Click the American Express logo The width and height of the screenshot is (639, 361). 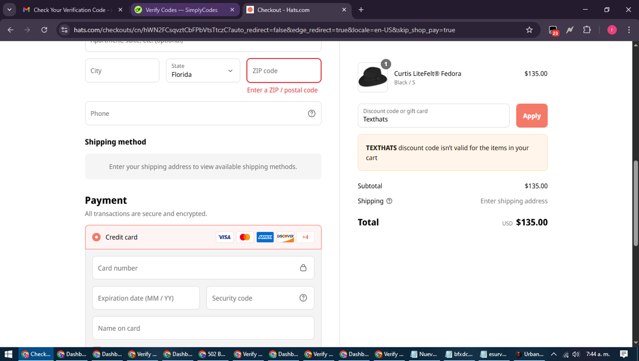[265, 237]
